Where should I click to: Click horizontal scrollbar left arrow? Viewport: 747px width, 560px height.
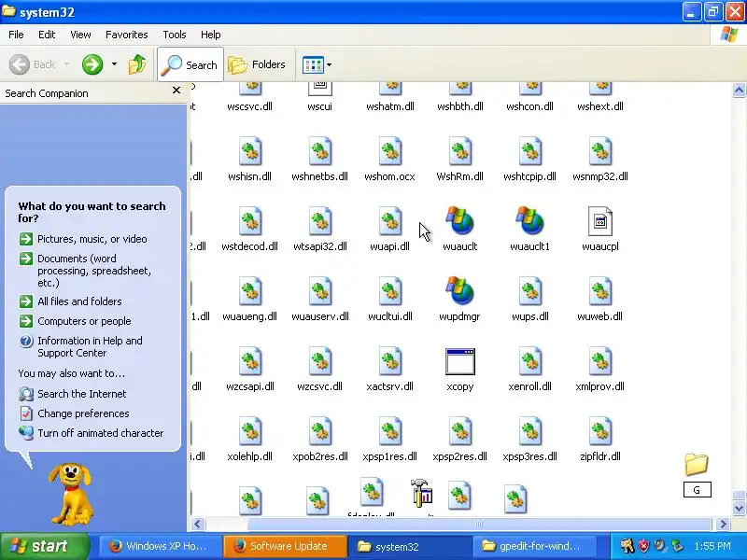pos(198,525)
